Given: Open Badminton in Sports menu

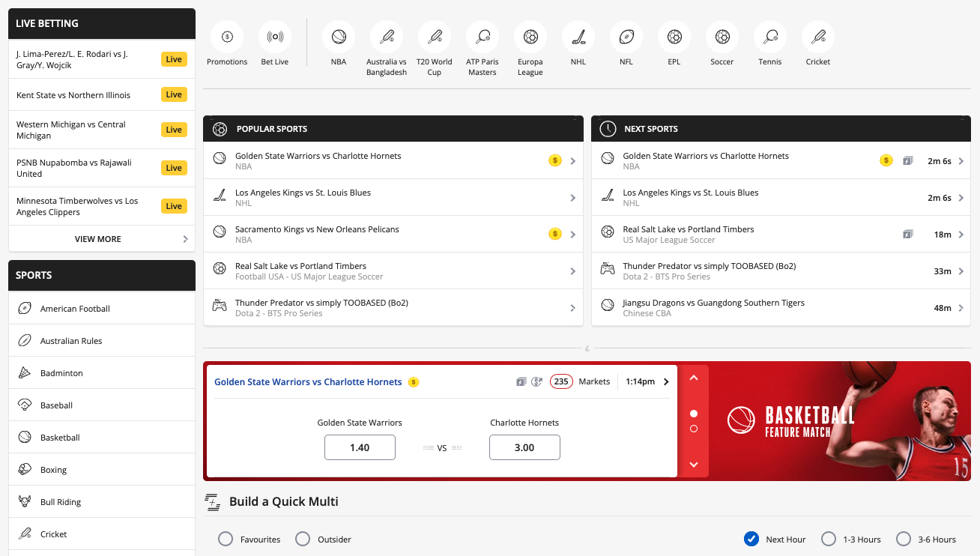Looking at the screenshot, I should 102,372.
